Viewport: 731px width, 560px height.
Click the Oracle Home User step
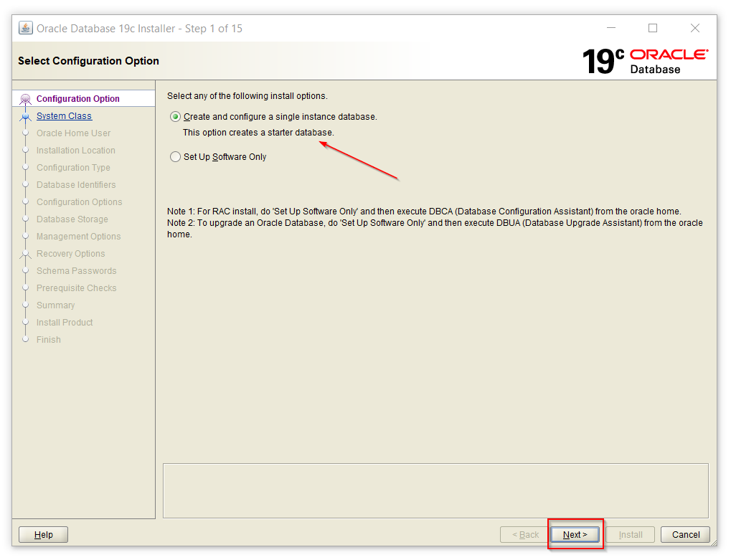tap(73, 133)
